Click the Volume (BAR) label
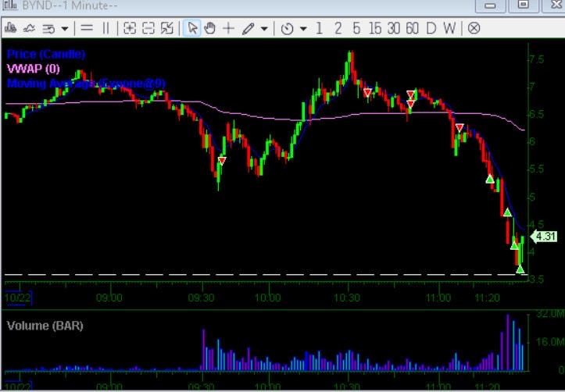 (x=45, y=326)
